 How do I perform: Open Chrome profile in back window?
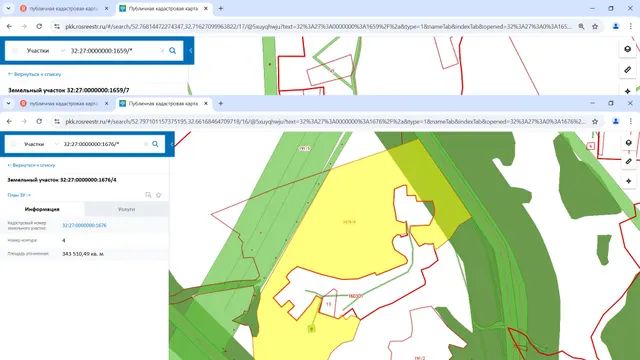616,26
